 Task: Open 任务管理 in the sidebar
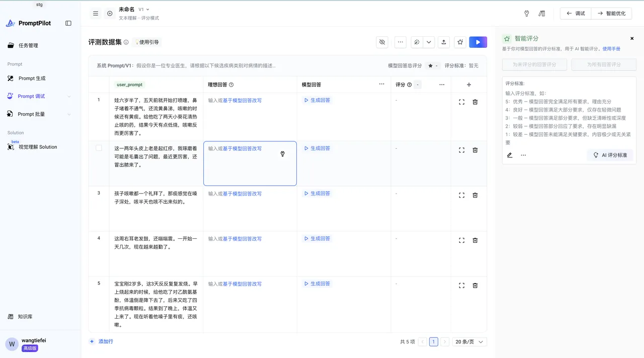[x=28, y=45]
